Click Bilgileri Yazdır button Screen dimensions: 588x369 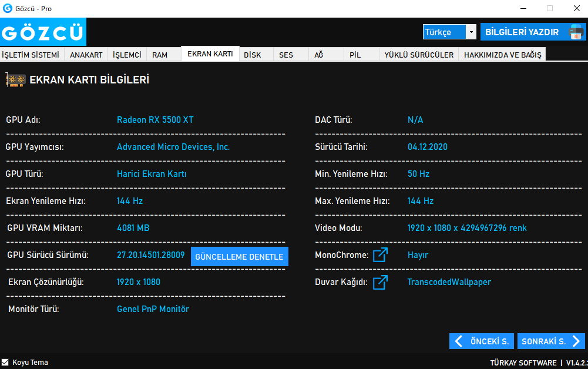pos(533,32)
